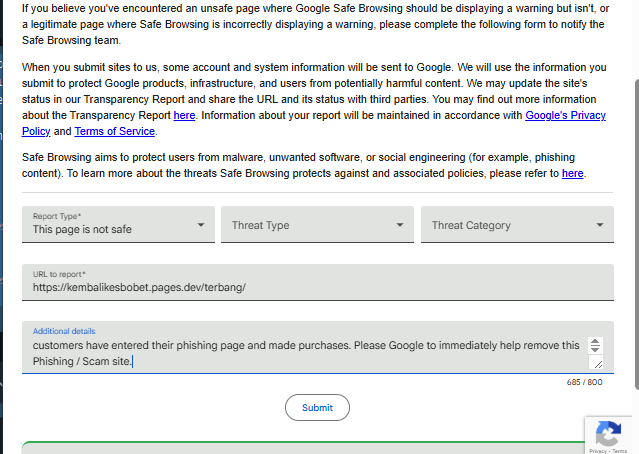Screen dimensions: 639x454
Task: Click the reCAPTCHA Privacy link
Action: click(598, 451)
